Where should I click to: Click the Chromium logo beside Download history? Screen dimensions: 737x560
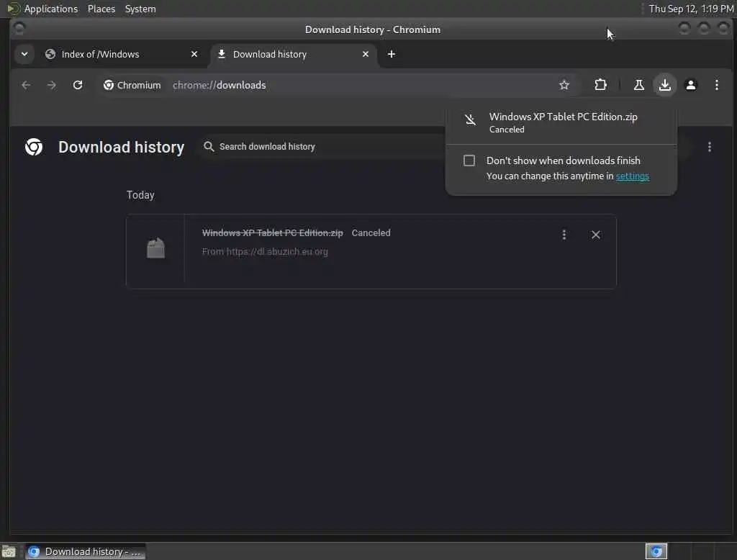coord(34,147)
